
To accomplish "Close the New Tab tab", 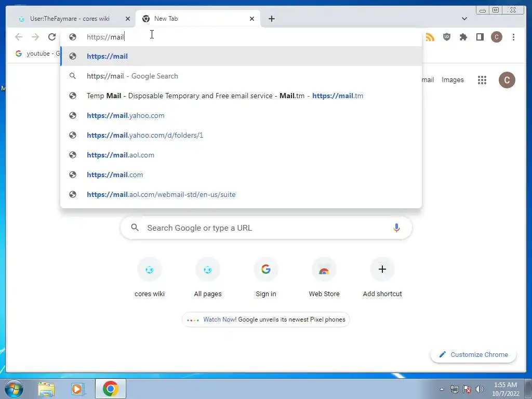I will (252, 19).
